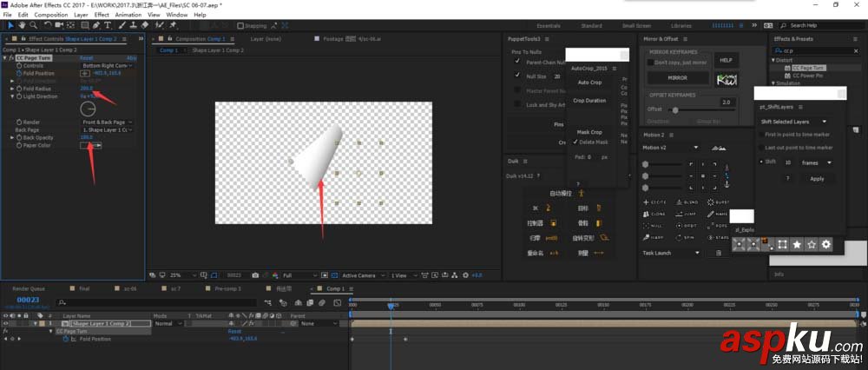Select the Rectangle shape tool
This screenshot has width=868, height=370.
85,25
